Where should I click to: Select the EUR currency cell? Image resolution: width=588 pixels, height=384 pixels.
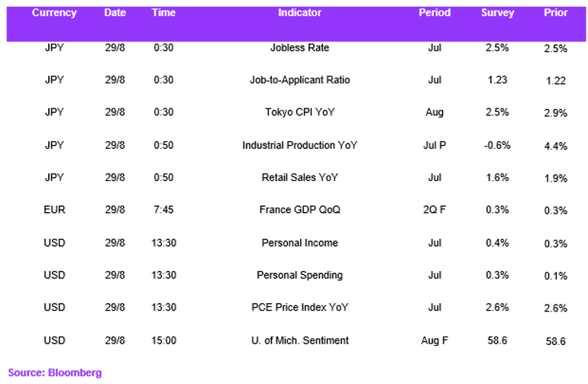coord(54,210)
